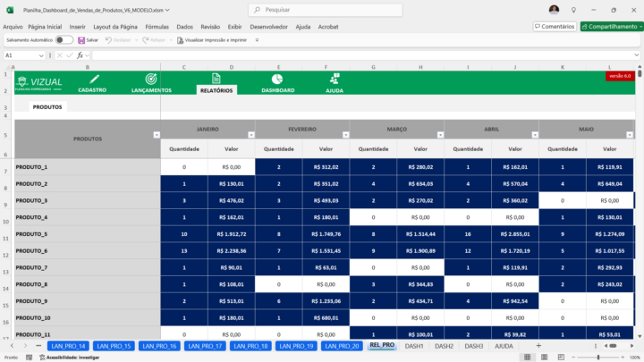Screen dimensions: 644x362
Task: Switch to the DASH1 sheet tab
Action: click(414, 346)
